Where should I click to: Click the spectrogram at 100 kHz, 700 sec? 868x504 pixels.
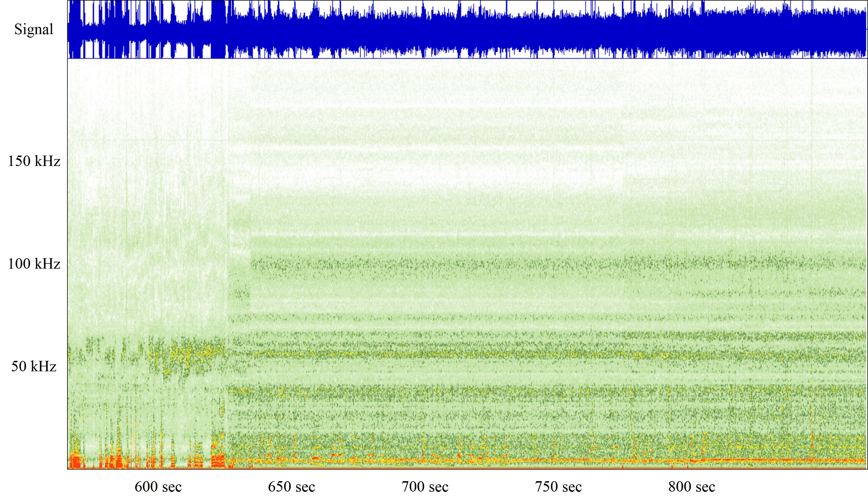(x=425, y=264)
